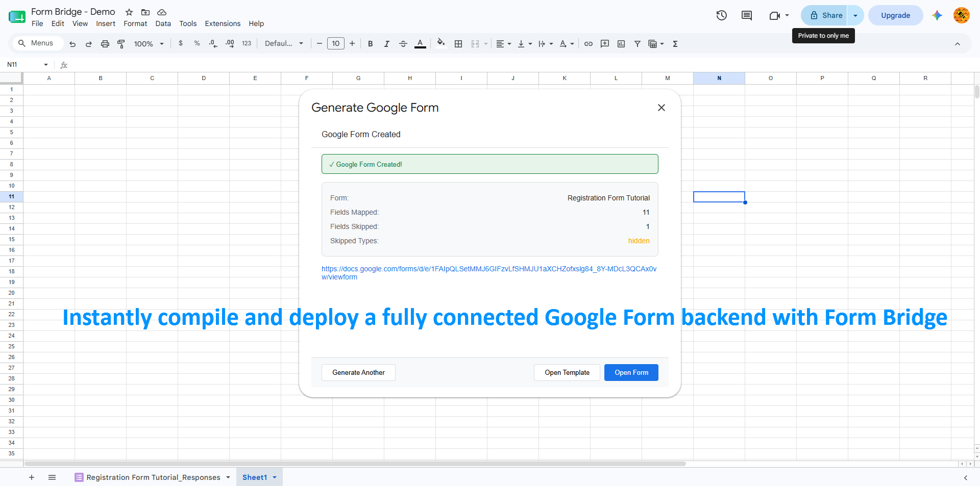The width and height of the screenshot is (980, 486).
Task: Expand vertical align dropdown
Action: click(x=530, y=44)
